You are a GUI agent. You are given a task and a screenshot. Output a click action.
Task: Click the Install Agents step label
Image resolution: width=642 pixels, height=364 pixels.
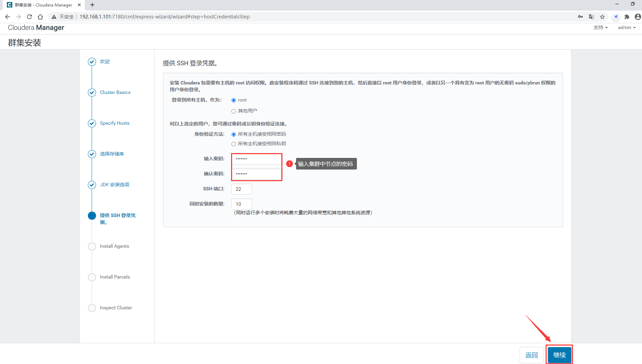(115, 246)
